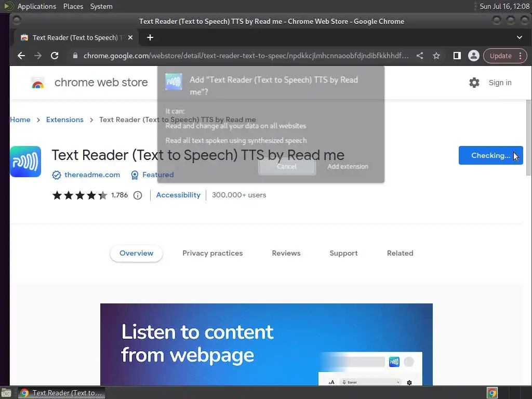Open the Applications menu

(37, 6)
